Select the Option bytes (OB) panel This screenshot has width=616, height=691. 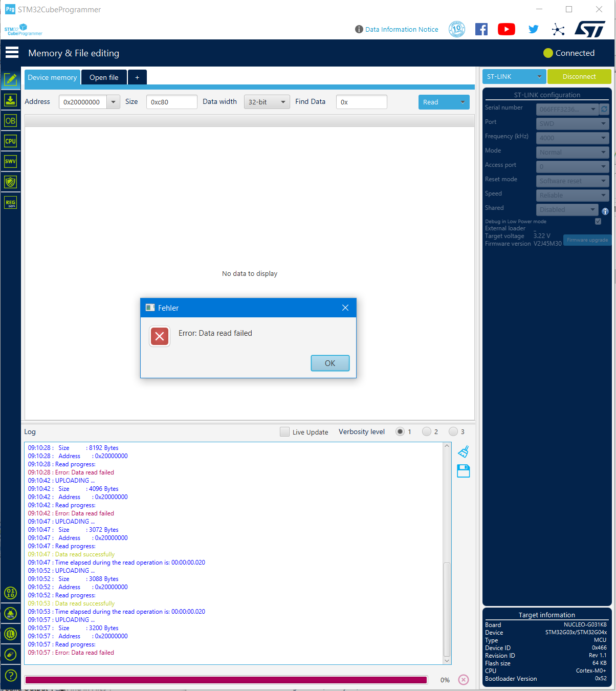click(x=10, y=120)
